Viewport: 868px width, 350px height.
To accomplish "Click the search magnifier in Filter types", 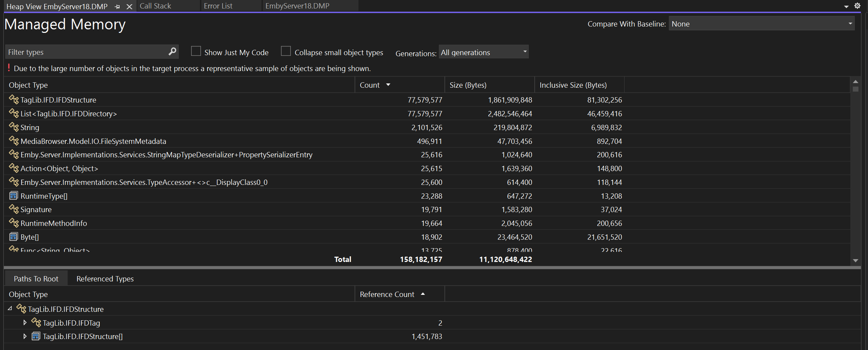I will pyautogui.click(x=172, y=52).
